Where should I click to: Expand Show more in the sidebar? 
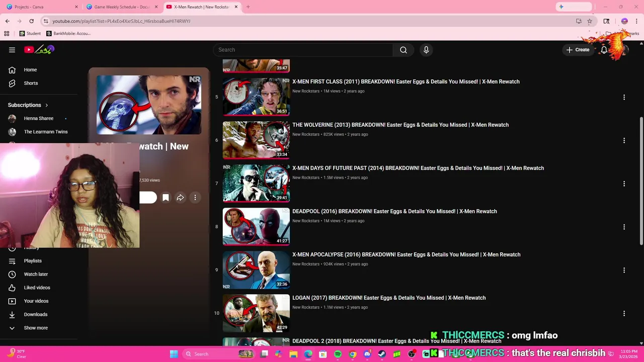click(36, 328)
